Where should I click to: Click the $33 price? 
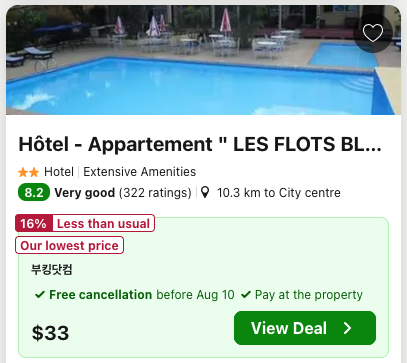pyautogui.click(x=51, y=333)
